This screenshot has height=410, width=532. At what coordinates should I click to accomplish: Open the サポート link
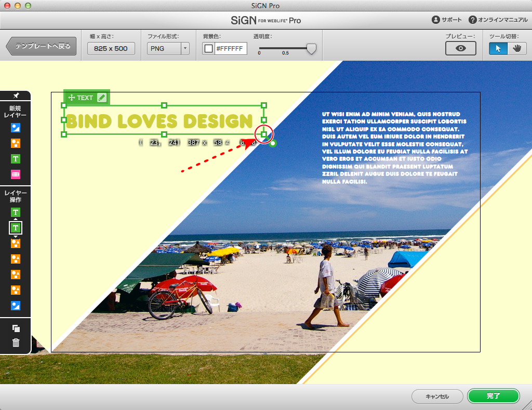tap(446, 20)
